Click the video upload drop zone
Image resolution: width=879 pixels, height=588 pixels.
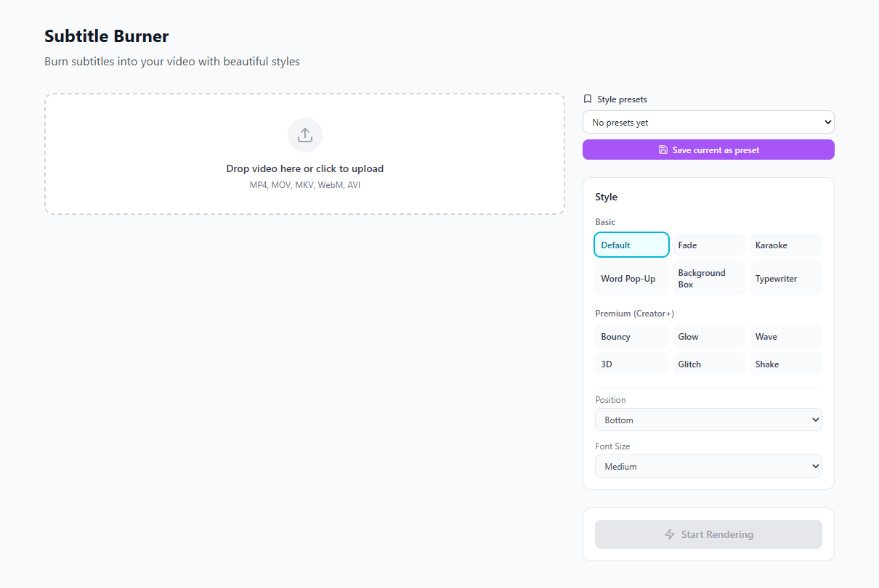tap(305, 154)
